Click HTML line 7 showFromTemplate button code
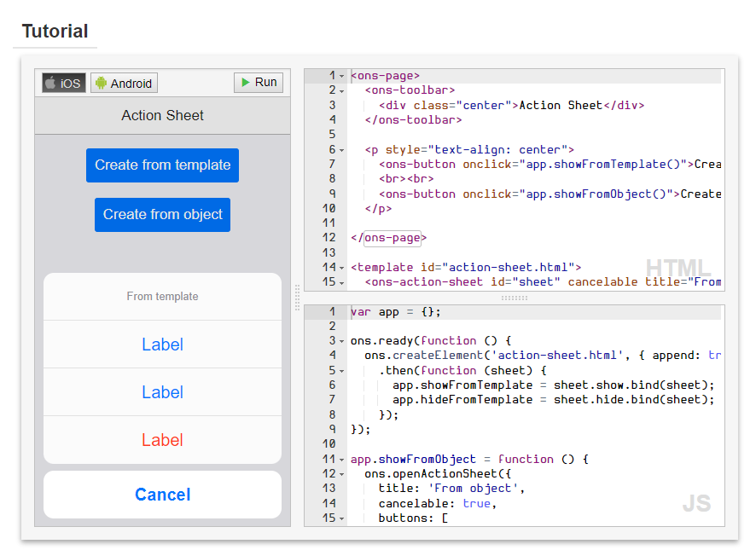The height and width of the screenshot is (550, 756). 550,165
